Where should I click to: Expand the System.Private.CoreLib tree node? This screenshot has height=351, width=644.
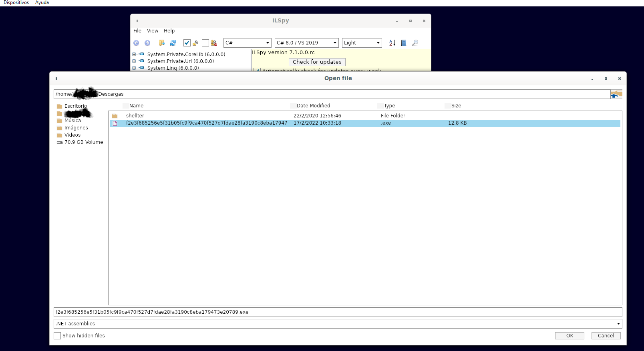[x=134, y=54]
